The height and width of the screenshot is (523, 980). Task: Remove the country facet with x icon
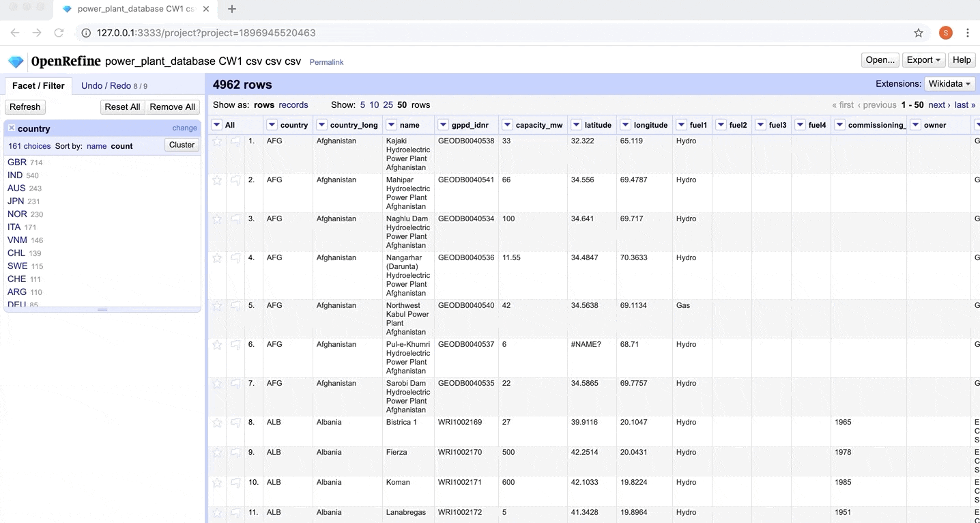[x=12, y=128]
